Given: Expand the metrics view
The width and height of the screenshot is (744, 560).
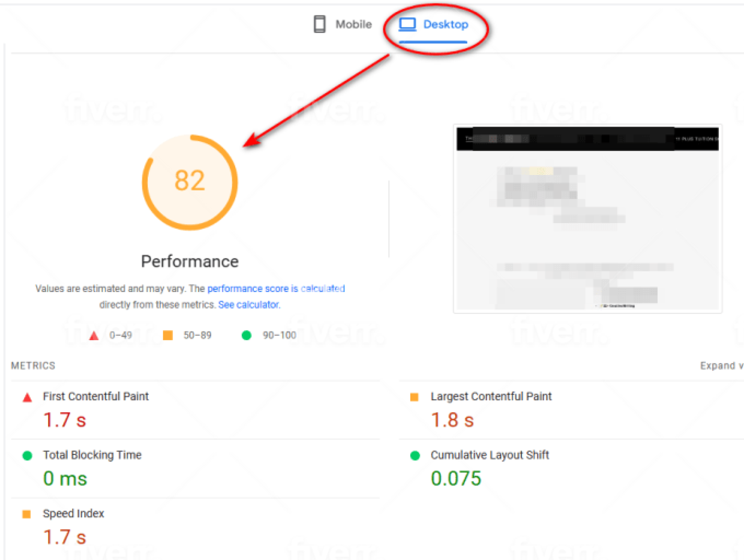Looking at the screenshot, I should [721, 366].
